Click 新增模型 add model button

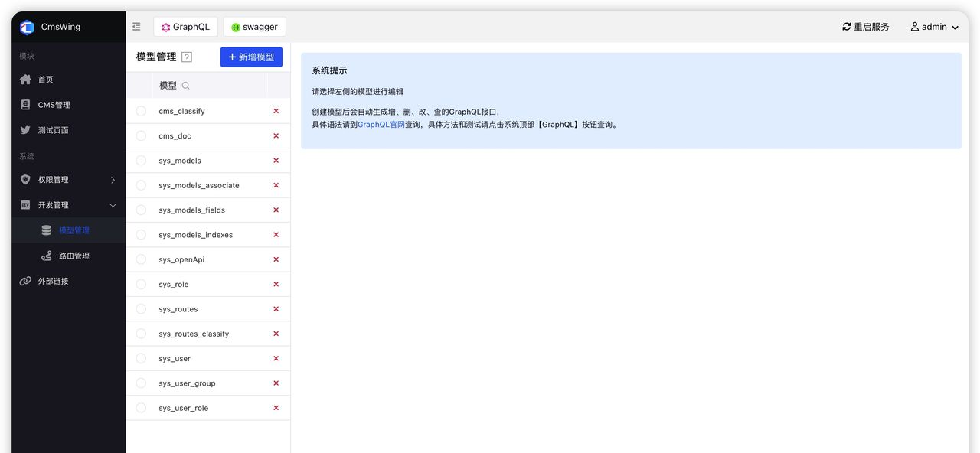pyautogui.click(x=251, y=57)
